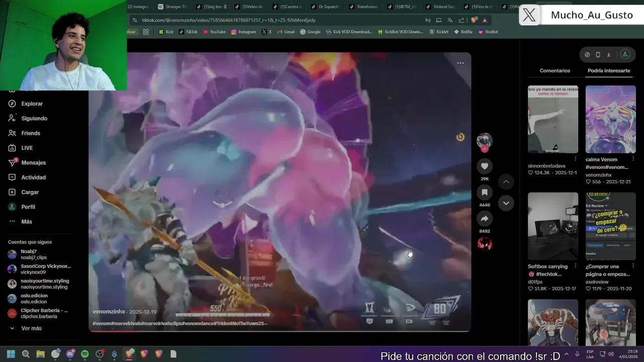Open the VoxBot bookmark

pyautogui.click(x=488, y=32)
